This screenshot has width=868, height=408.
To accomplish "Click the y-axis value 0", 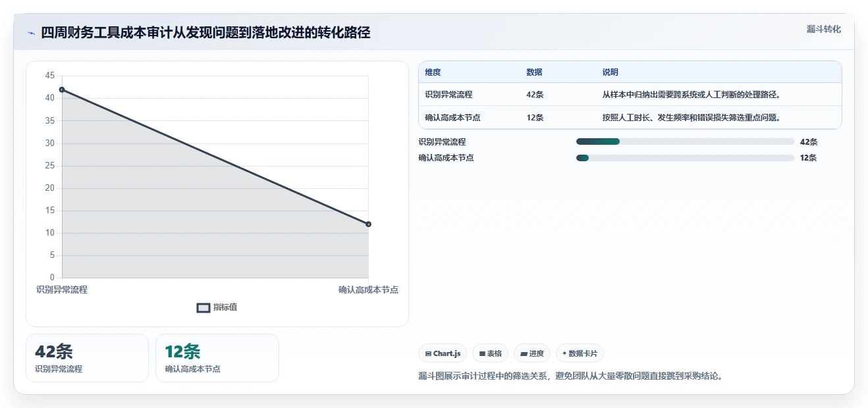I will click(x=53, y=278).
